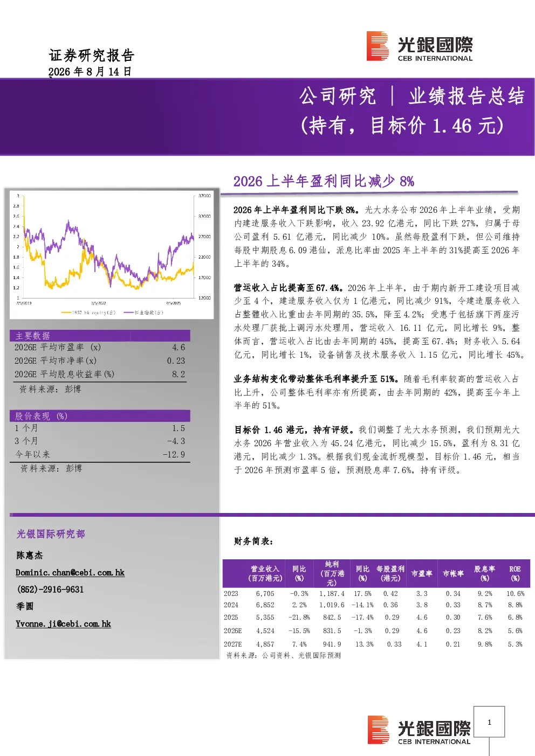Click column header 市帐率
The image size is (535, 756).
click(453, 573)
